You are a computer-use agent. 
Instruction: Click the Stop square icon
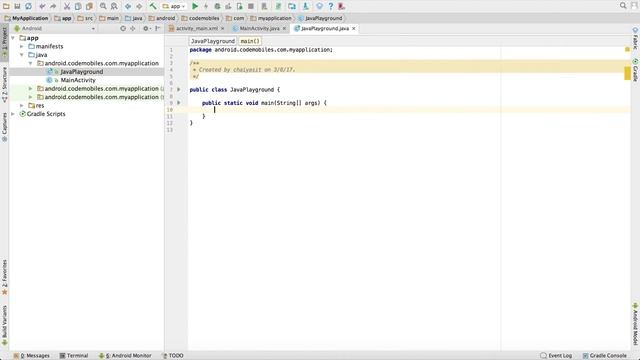tap(251, 6)
